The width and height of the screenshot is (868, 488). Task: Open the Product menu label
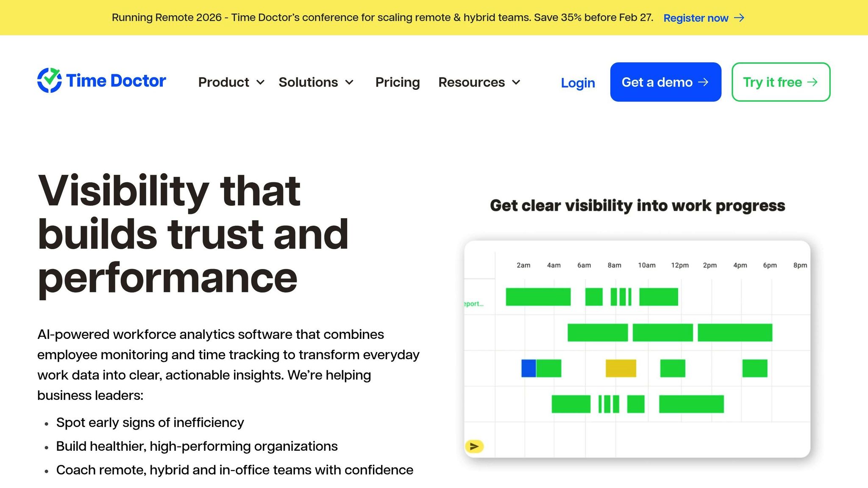223,82
